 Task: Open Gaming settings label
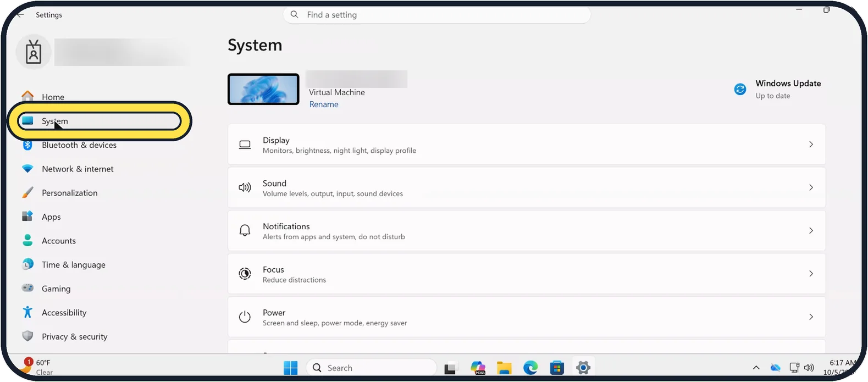click(56, 289)
